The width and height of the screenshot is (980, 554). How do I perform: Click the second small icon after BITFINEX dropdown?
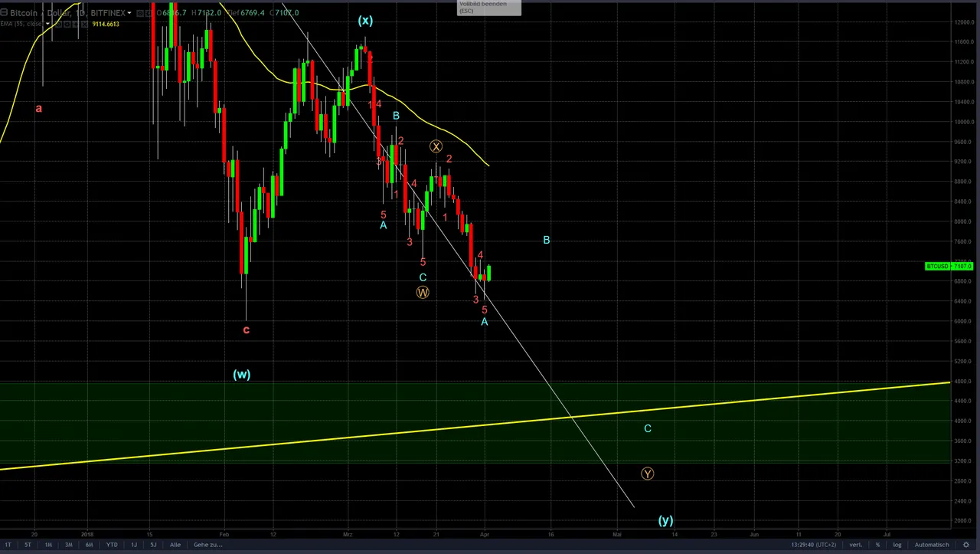point(149,13)
